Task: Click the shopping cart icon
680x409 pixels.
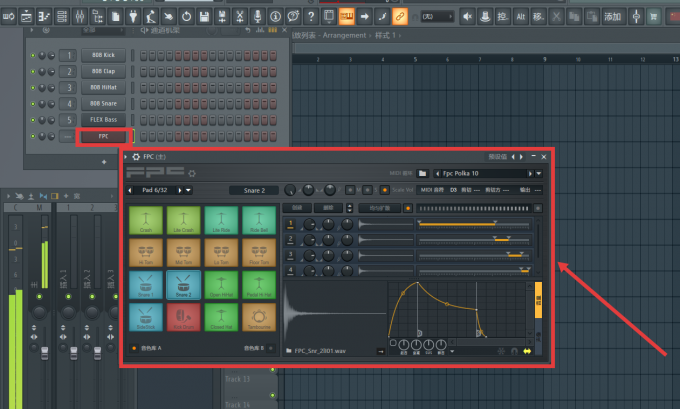Action: coord(654,17)
